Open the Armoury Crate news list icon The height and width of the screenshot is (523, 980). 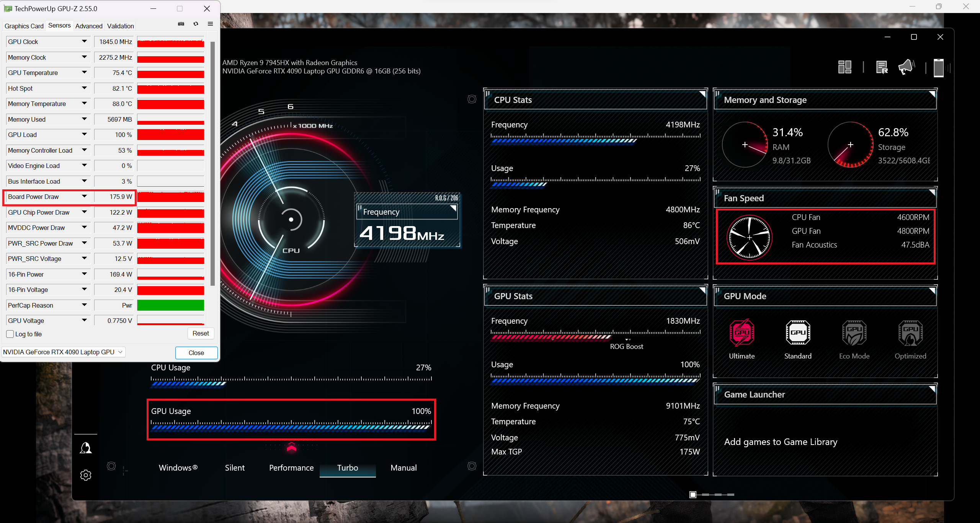pyautogui.click(x=882, y=67)
